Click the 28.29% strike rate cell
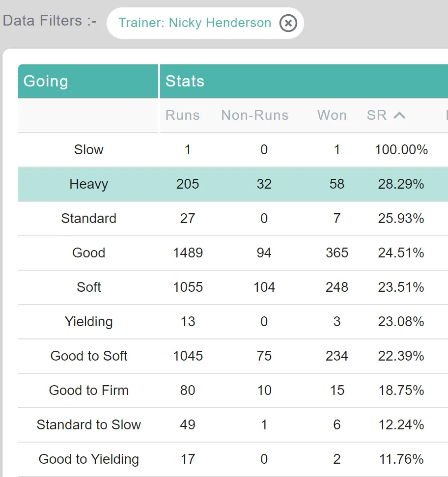 click(x=401, y=184)
